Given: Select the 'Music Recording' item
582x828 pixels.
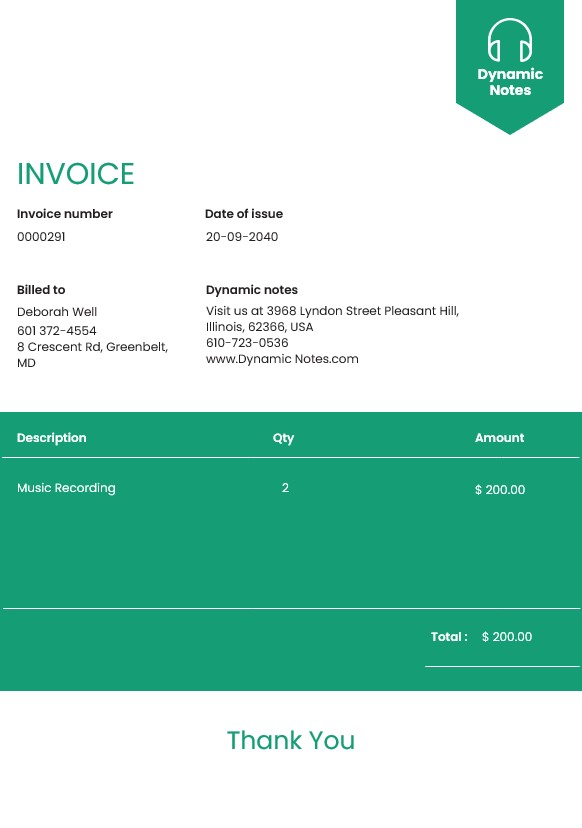Looking at the screenshot, I should (x=66, y=488).
